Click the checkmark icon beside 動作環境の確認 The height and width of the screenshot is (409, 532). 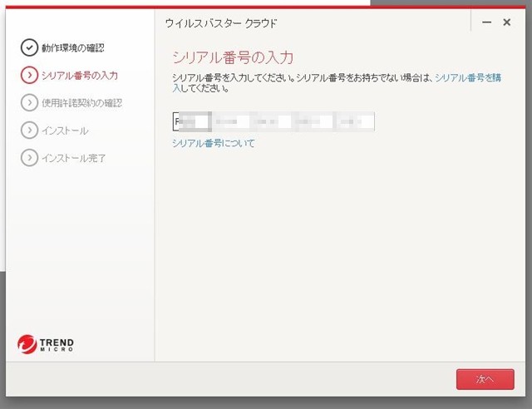29,47
